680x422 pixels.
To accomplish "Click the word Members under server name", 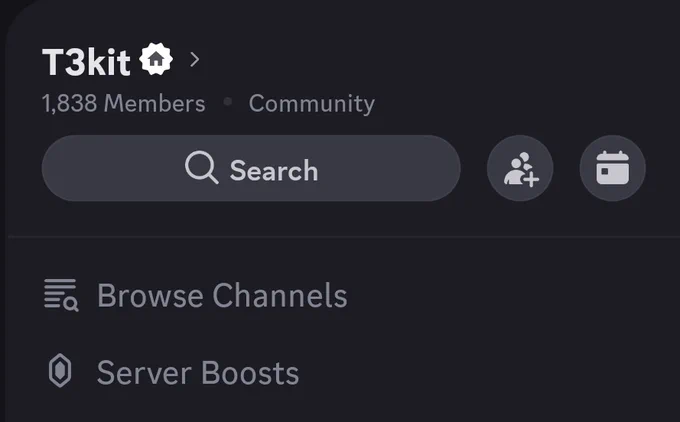I will tap(154, 104).
